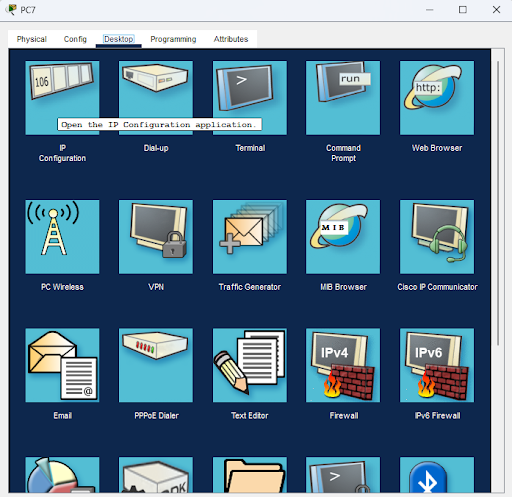Image resolution: width=512 pixels, height=497 pixels.
Task: Click the 'Firewall' caption under the IPv4 icon
Action: point(344,416)
